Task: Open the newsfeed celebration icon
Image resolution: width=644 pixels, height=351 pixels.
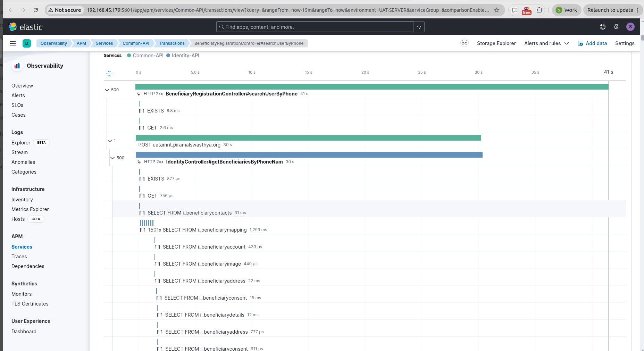Action: (x=617, y=27)
